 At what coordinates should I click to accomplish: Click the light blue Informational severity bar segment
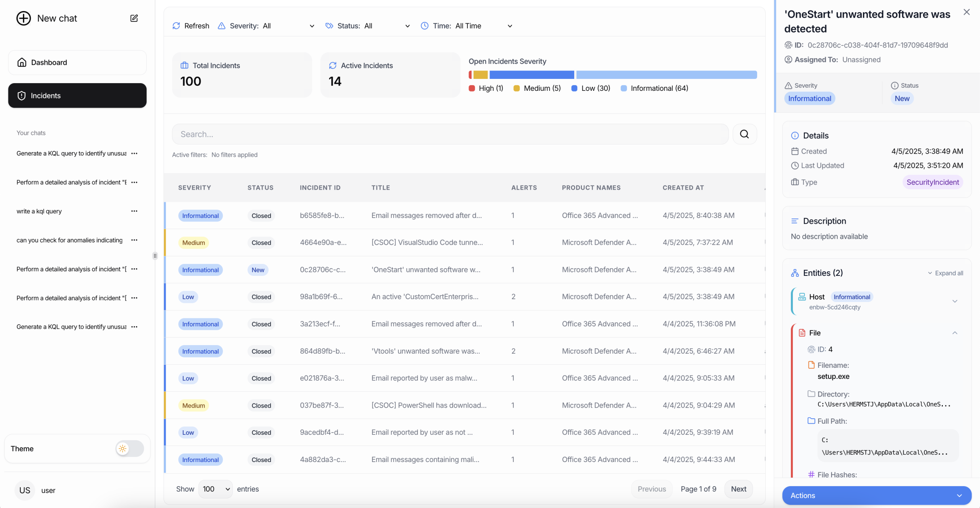tap(666, 75)
